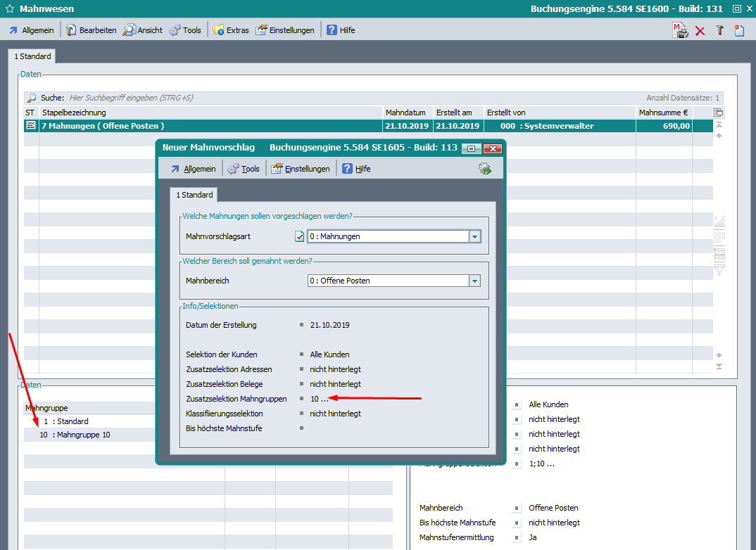Click the filter funnel icon
756x550 pixels.
[719, 270]
